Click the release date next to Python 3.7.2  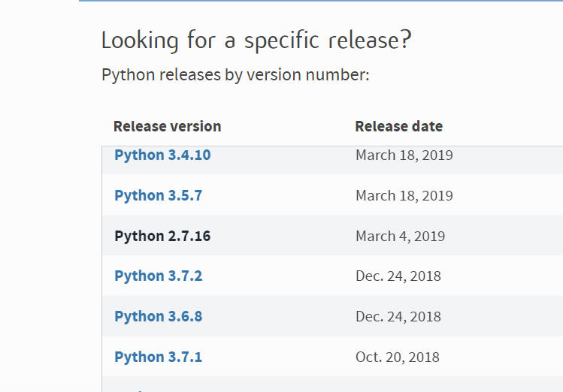398,276
